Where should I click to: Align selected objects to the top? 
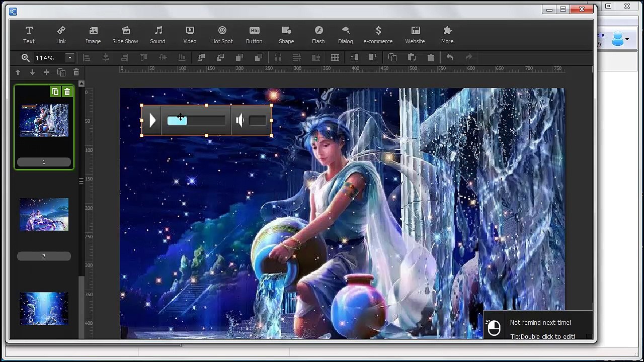144,58
